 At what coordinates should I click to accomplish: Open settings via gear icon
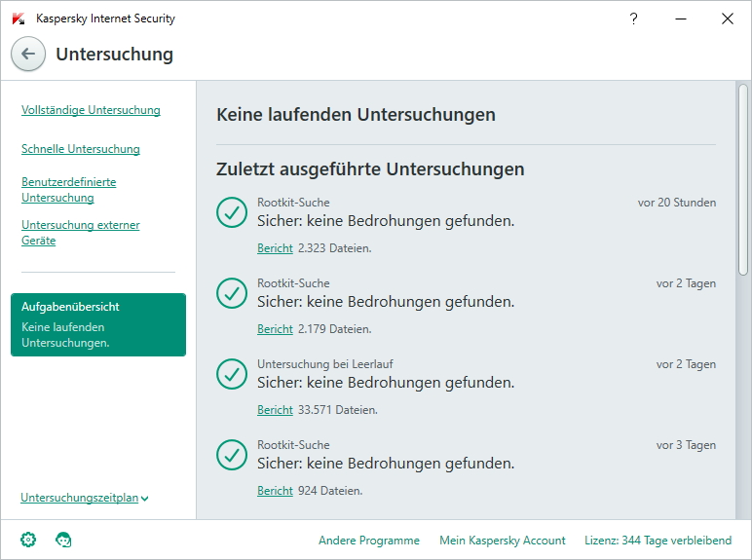[28, 540]
